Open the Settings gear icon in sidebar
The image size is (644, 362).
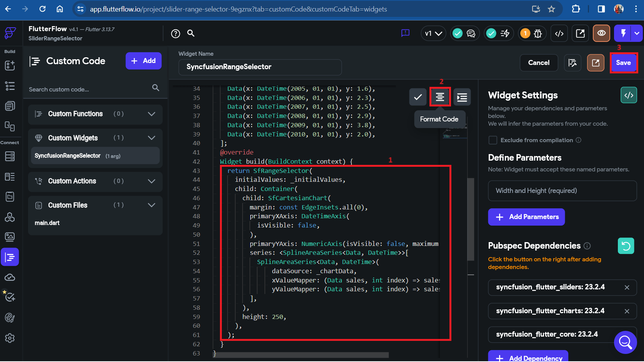pyautogui.click(x=10, y=338)
